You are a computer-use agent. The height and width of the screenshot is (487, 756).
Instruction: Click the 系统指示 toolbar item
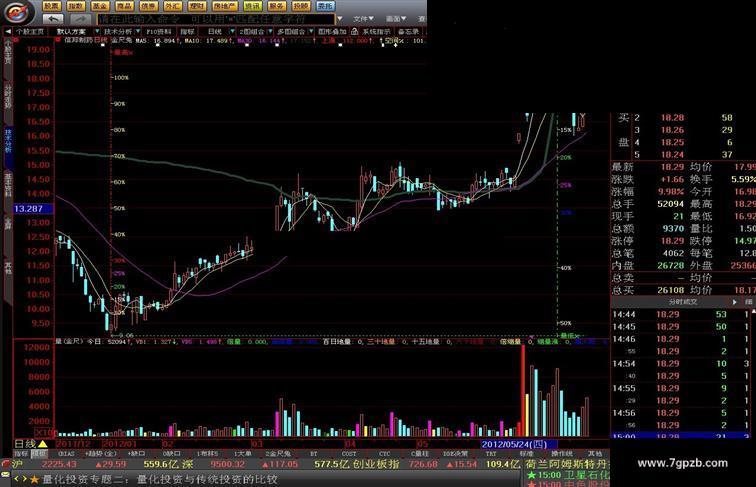pyautogui.click(x=377, y=31)
